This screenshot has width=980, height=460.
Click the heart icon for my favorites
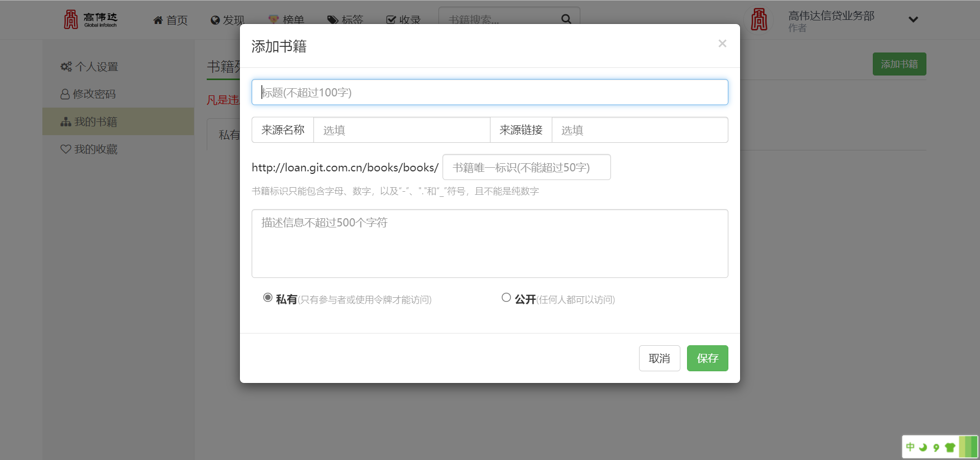pos(65,149)
